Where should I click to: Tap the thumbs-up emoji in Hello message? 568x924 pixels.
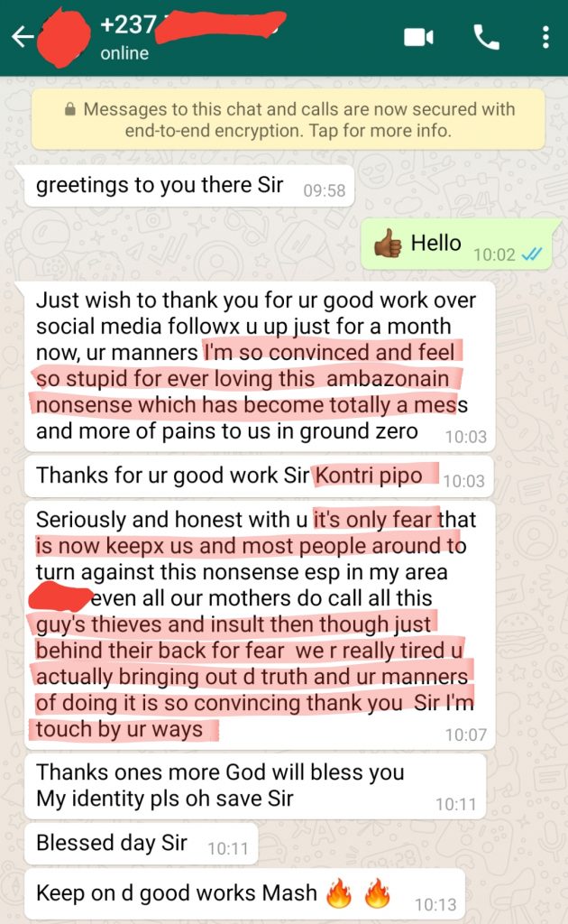[x=388, y=244]
